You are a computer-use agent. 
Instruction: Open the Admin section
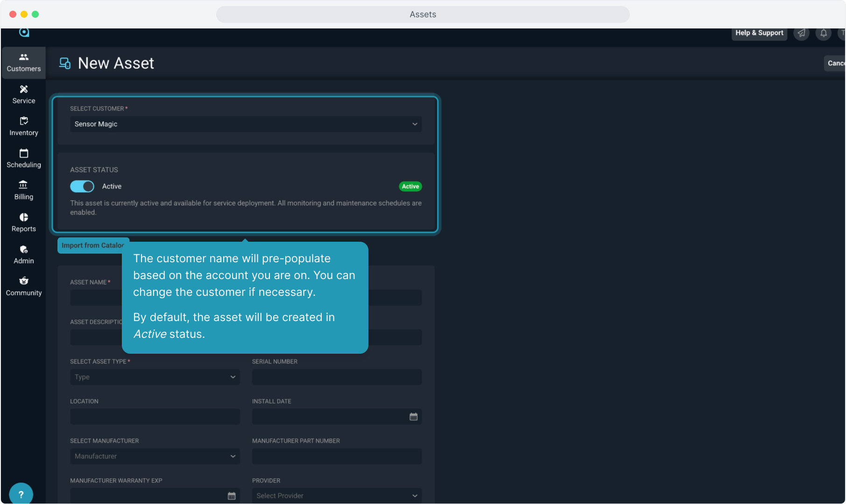pos(24,255)
